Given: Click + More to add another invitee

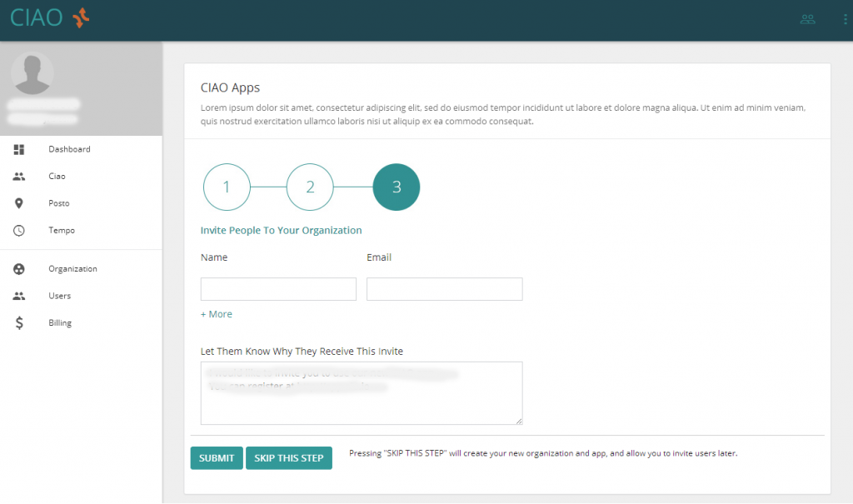Looking at the screenshot, I should click(216, 314).
